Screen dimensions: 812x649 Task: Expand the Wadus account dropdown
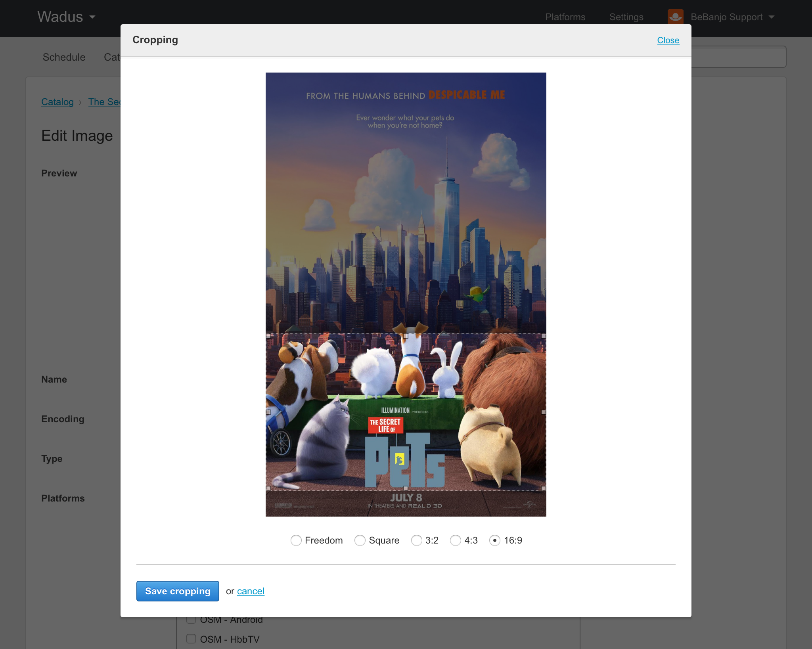point(66,17)
